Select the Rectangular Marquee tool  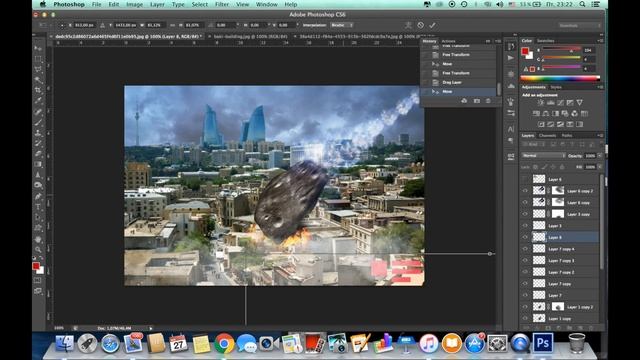(38, 59)
